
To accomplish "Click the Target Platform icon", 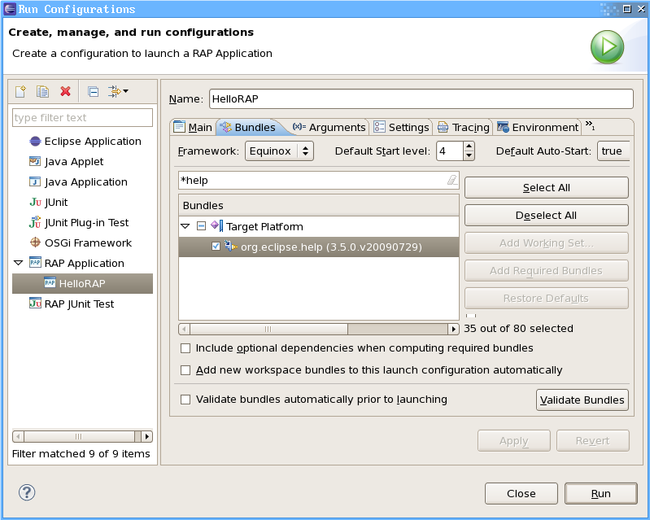I will (217, 226).
